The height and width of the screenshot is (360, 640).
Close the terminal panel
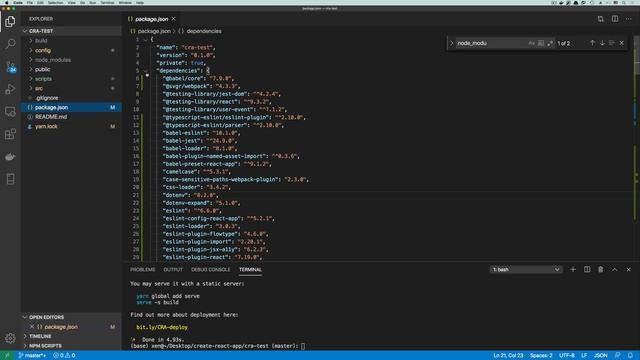click(629, 269)
